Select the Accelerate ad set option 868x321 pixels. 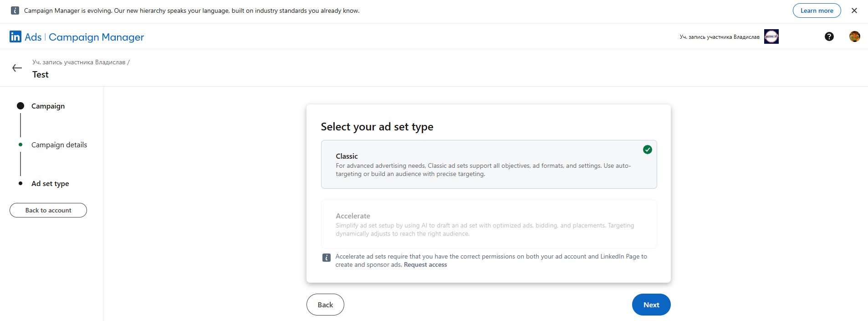489,224
